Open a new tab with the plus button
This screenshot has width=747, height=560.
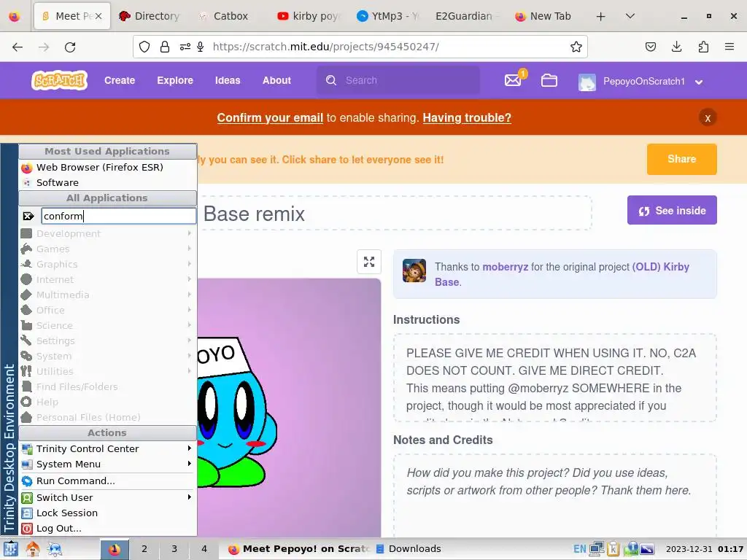[601, 16]
